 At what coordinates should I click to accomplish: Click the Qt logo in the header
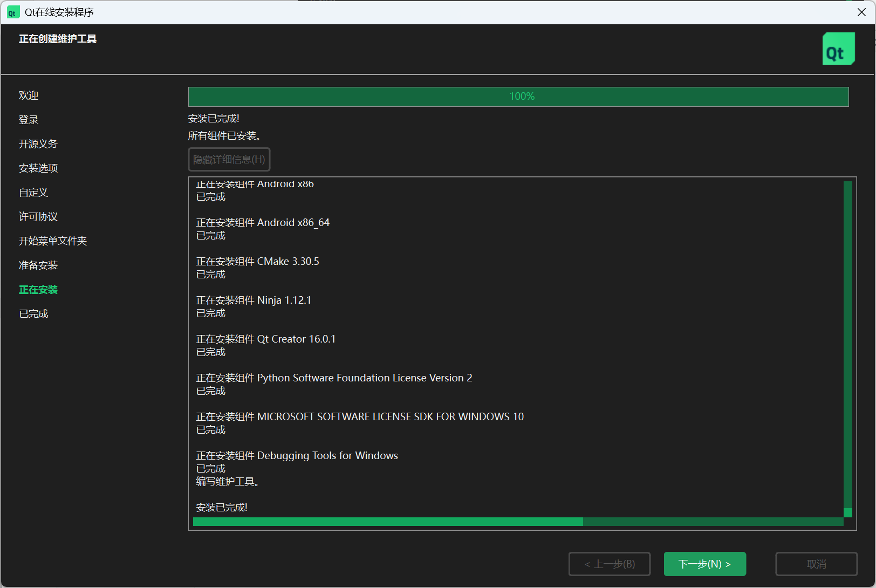(838, 49)
